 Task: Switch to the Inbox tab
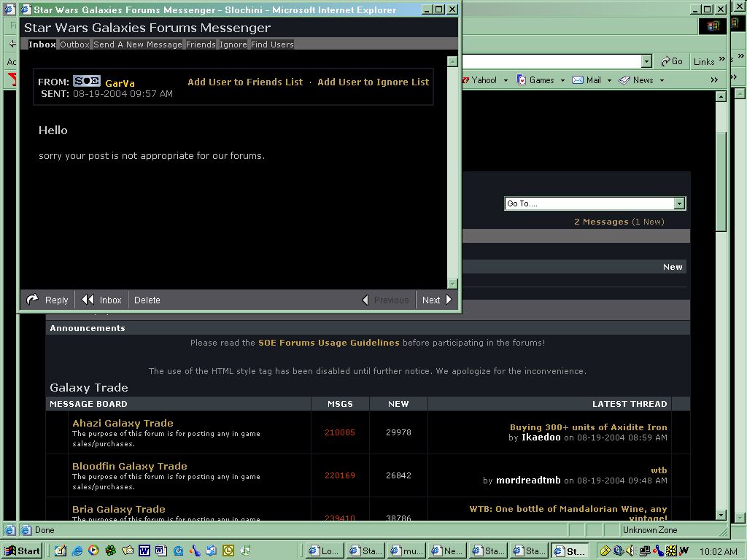(42, 44)
